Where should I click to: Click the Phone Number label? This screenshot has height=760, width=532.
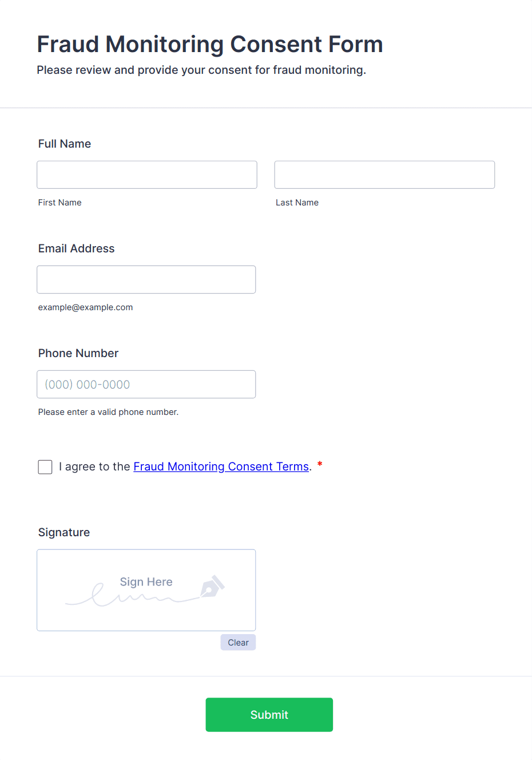(x=78, y=353)
